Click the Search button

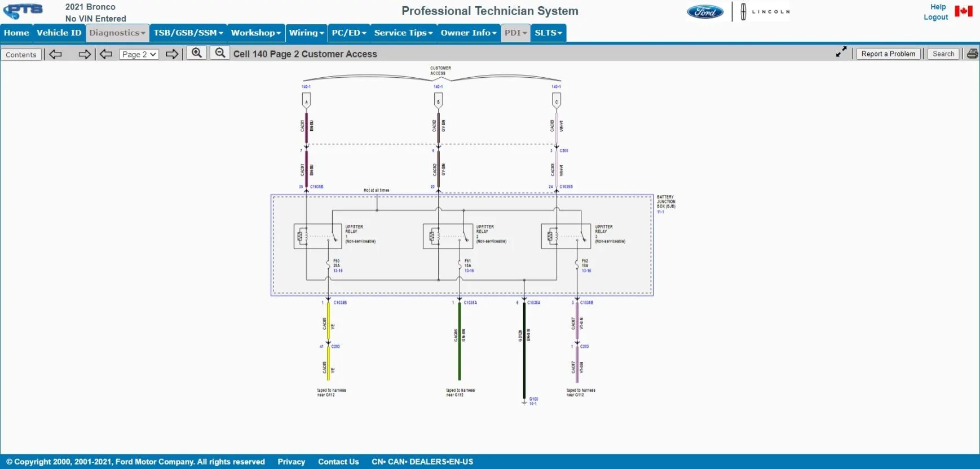pyautogui.click(x=943, y=54)
